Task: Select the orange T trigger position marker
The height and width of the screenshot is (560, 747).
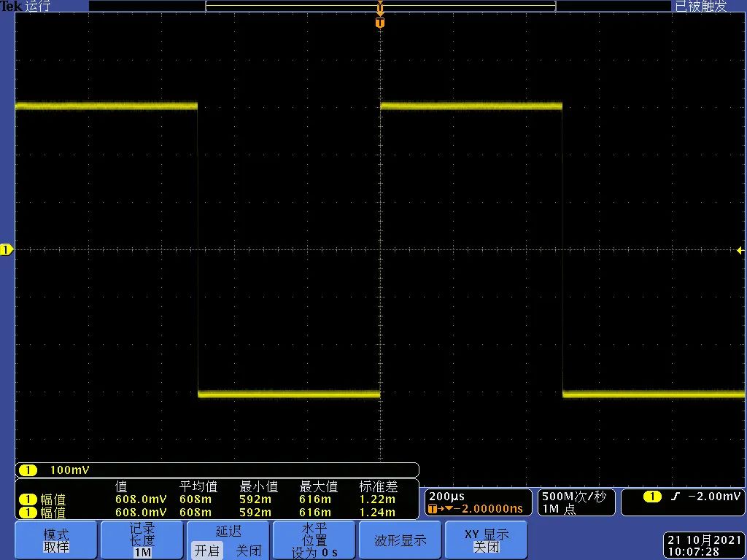Action: 379,23
